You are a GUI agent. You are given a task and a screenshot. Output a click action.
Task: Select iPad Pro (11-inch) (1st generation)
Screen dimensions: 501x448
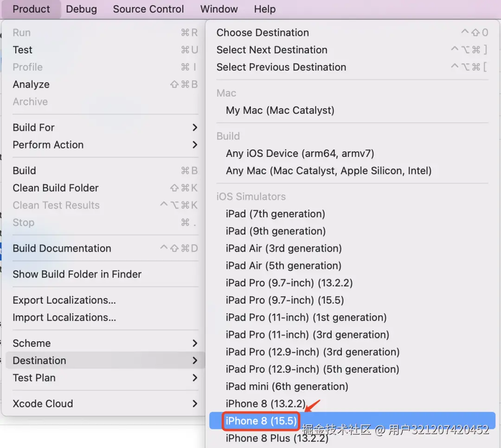(352, 318)
